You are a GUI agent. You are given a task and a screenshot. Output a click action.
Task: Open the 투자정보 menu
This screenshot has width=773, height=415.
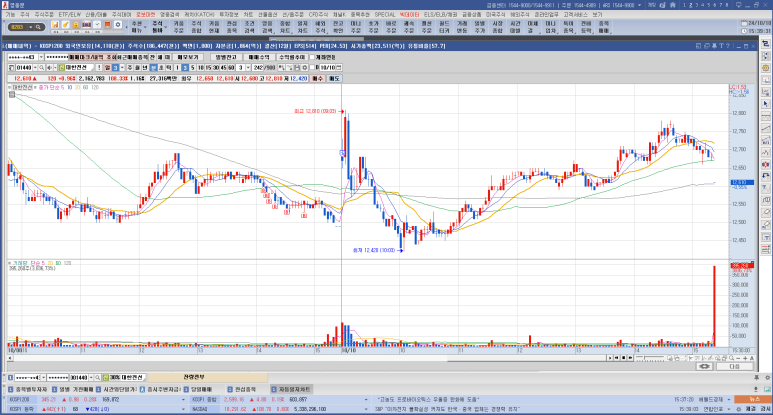click(227, 15)
